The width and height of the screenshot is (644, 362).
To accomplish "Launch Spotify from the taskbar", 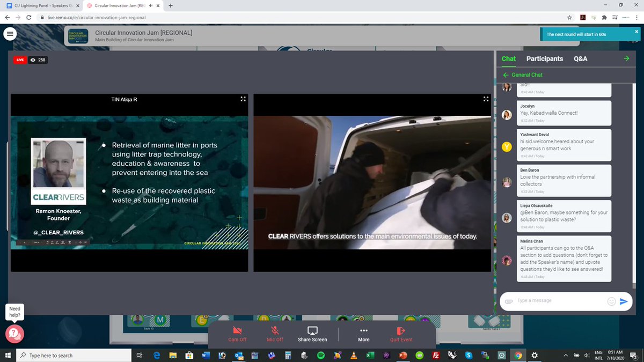I will (321, 355).
